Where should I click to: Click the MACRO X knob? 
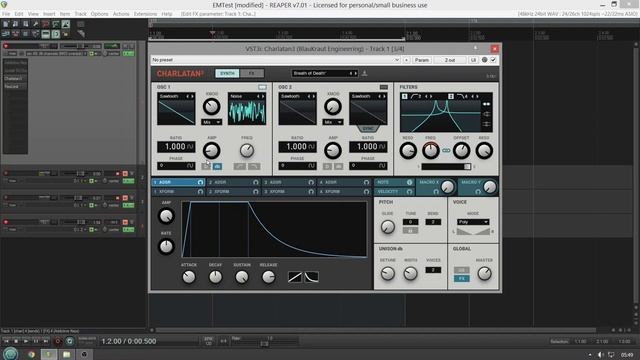point(447,187)
